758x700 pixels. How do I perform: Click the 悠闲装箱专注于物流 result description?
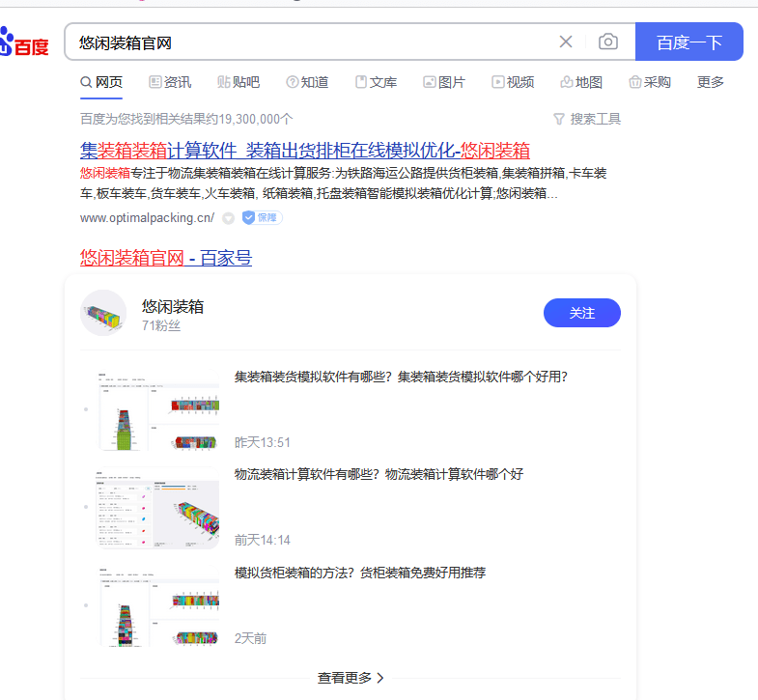pyautogui.click(x=343, y=183)
